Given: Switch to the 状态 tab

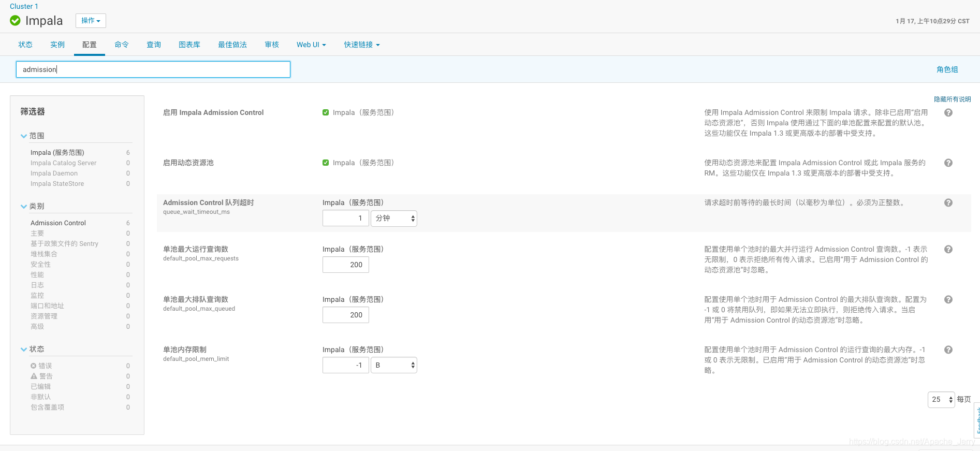Looking at the screenshot, I should coord(25,45).
